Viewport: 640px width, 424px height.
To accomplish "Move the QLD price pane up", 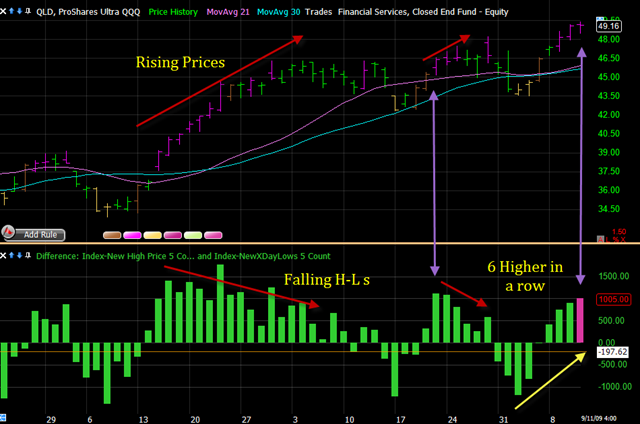I will 11,11.
